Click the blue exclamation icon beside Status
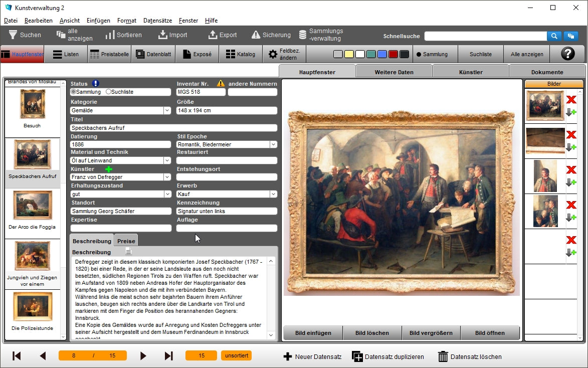 pyautogui.click(x=96, y=84)
